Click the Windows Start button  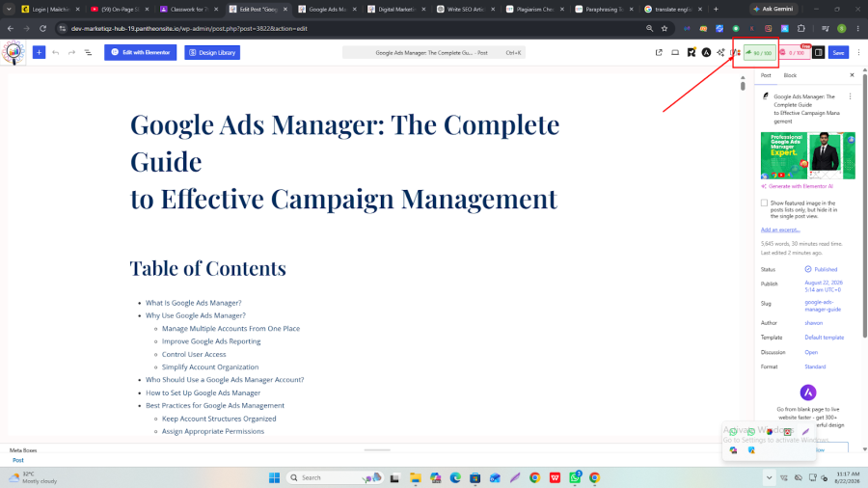tap(274, 477)
